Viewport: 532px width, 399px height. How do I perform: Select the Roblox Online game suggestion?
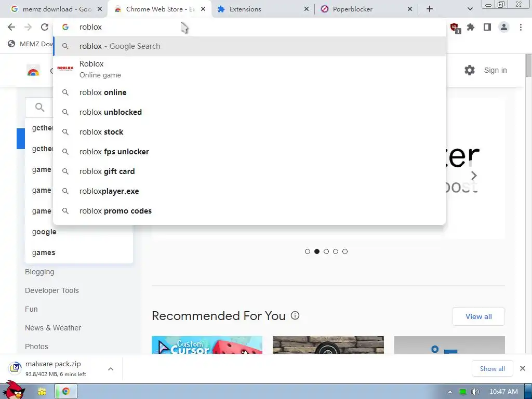tap(249, 69)
